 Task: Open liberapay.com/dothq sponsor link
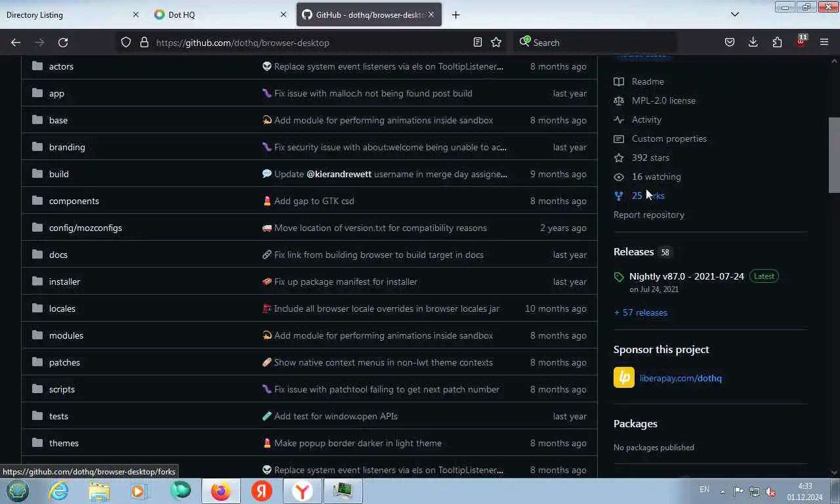pyautogui.click(x=681, y=378)
